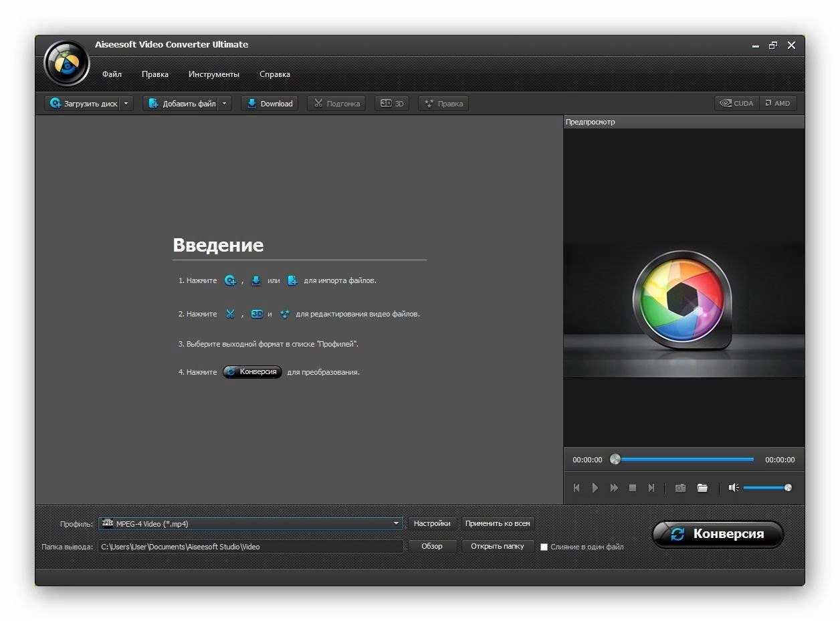Image resolution: width=840 pixels, height=621 pixels.
Task: Open the snapshot folder icon
Action: pyautogui.click(x=702, y=488)
